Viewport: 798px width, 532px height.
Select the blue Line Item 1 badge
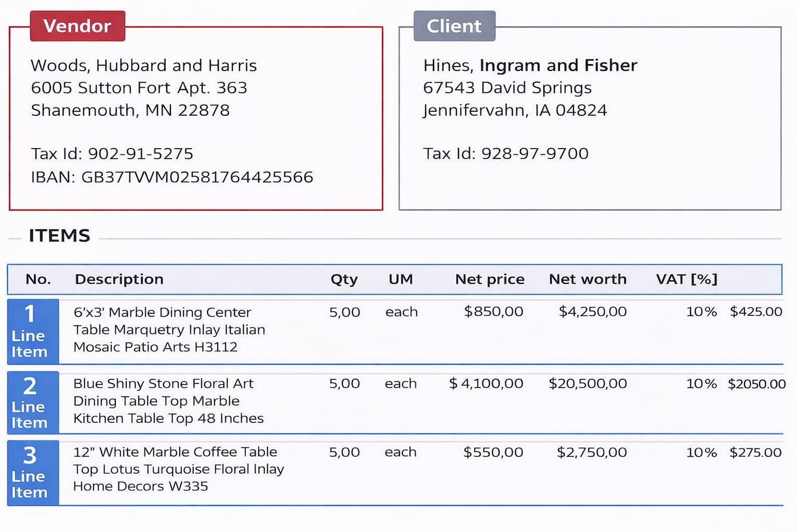33,331
